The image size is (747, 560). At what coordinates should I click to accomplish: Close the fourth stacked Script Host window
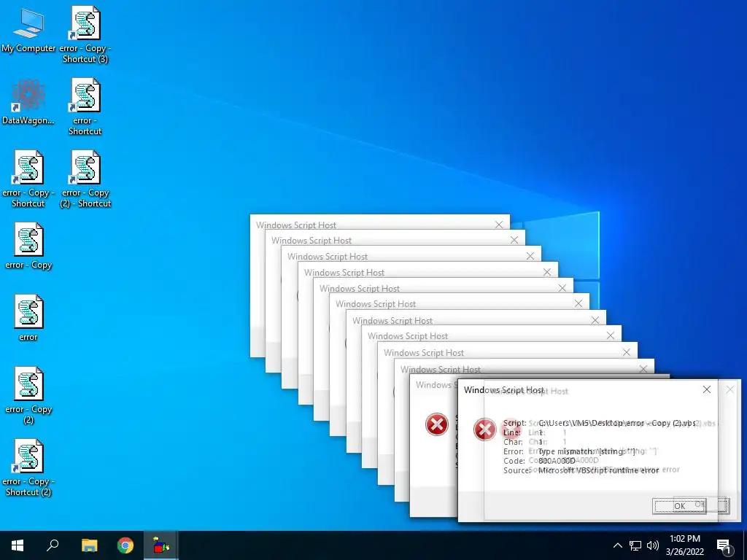(547, 272)
